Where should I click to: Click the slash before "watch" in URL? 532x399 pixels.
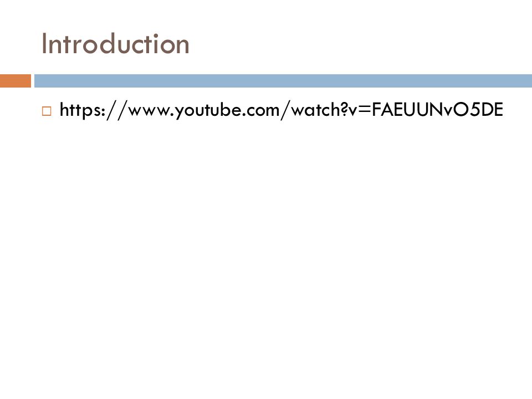coord(285,110)
